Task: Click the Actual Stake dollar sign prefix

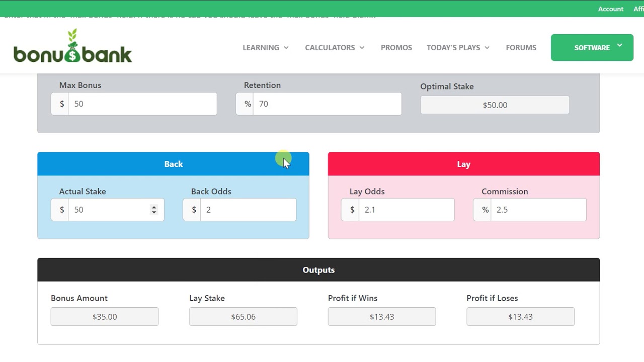Action: point(60,210)
